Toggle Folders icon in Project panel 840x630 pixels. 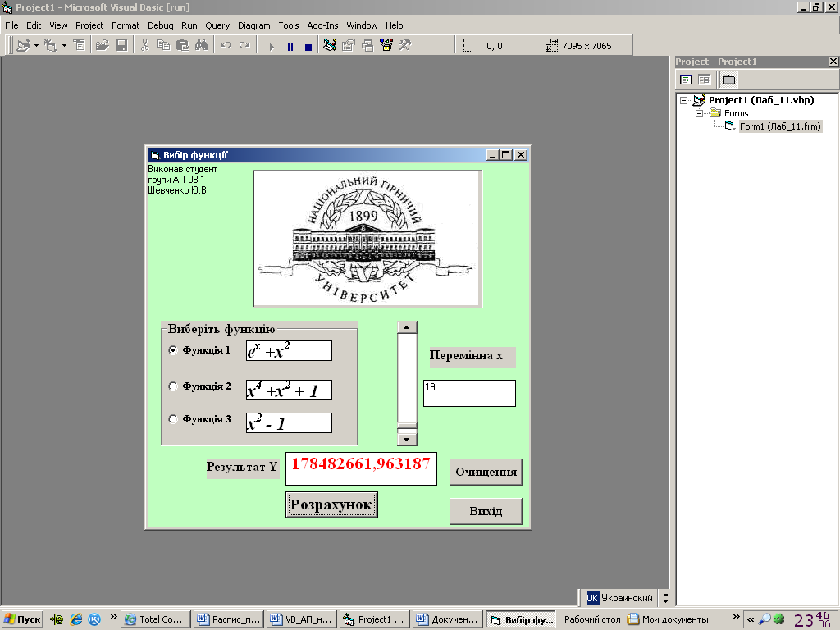pos(728,80)
